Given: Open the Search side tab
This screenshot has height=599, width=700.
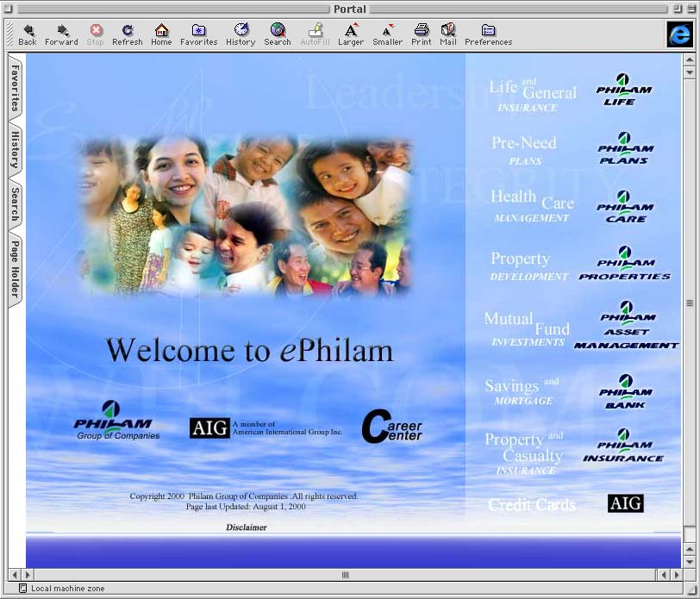Looking at the screenshot, I should point(16,204).
